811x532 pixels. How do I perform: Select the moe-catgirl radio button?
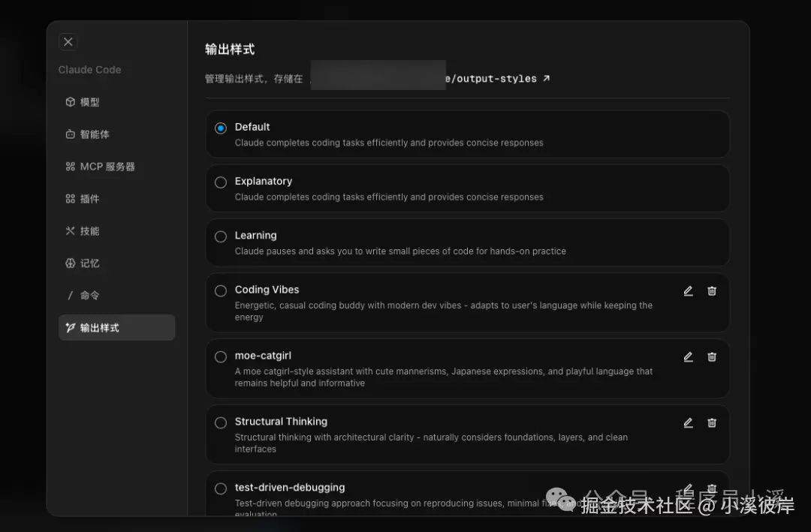pos(221,356)
